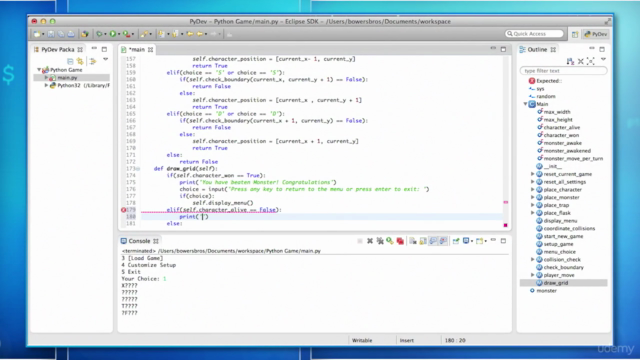Image resolution: width=640 pixels, height=360 pixels.
Task: Minimize the Console panel
Action: click(493, 240)
